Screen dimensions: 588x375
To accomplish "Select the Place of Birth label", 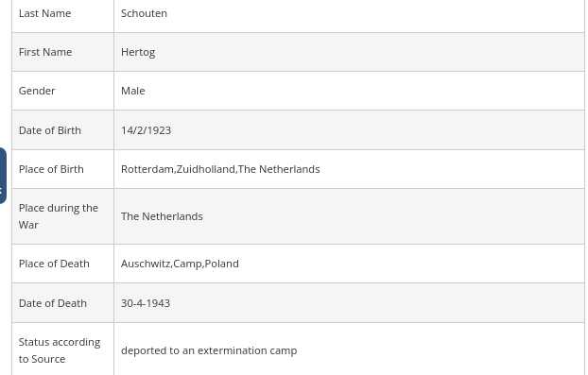I will (51, 169).
